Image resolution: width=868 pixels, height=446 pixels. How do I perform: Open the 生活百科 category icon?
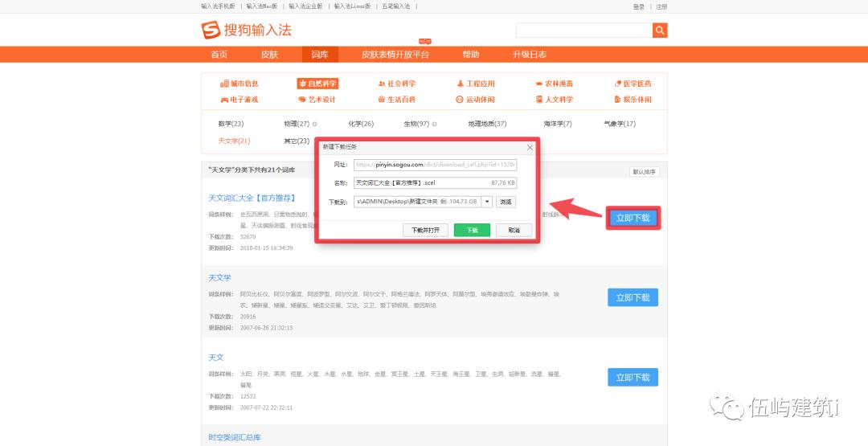[382, 100]
